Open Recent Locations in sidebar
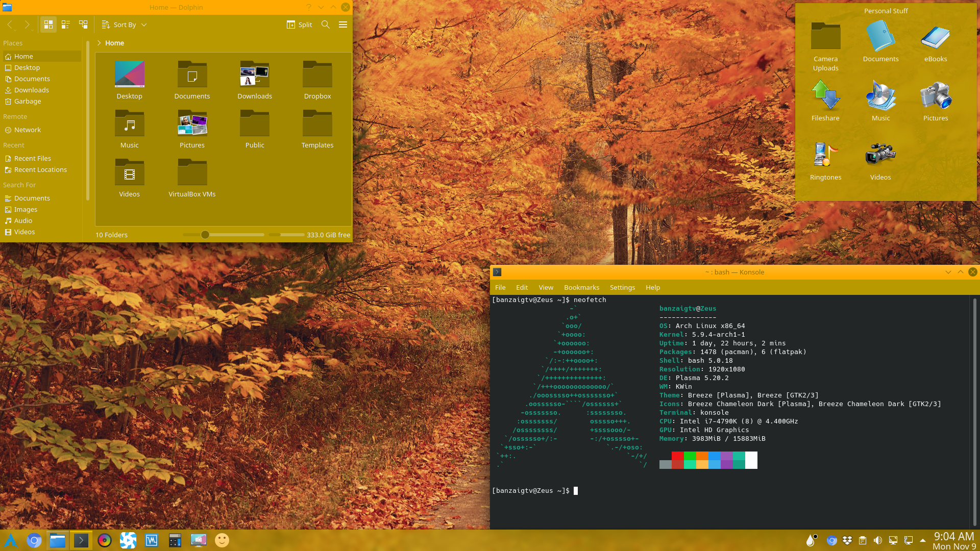The height and width of the screenshot is (551, 980). (x=42, y=169)
